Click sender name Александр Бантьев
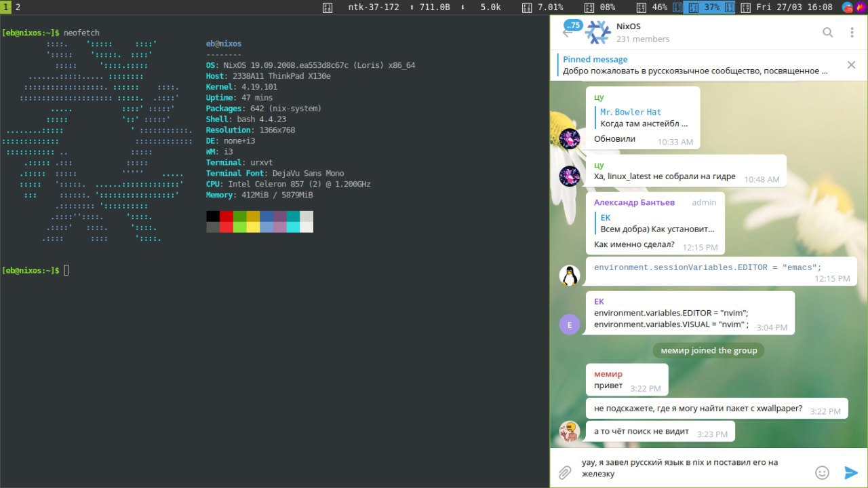868x488 pixels. (x=634, y=202)
